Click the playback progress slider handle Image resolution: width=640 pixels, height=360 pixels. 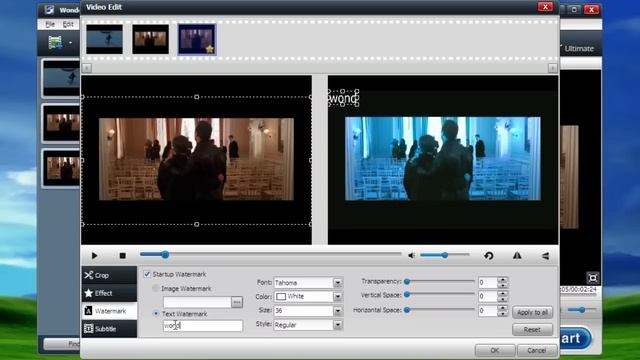coord(165,255)
